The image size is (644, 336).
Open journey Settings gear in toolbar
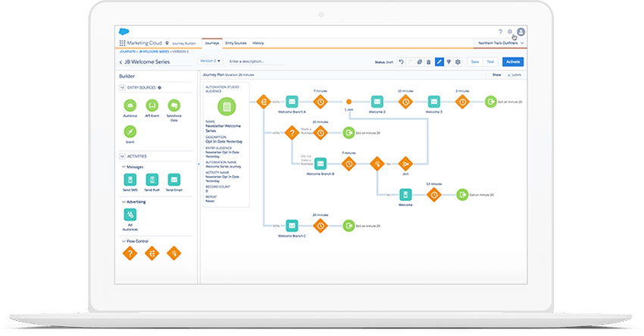pyautogui.click(x=458, y=61)
